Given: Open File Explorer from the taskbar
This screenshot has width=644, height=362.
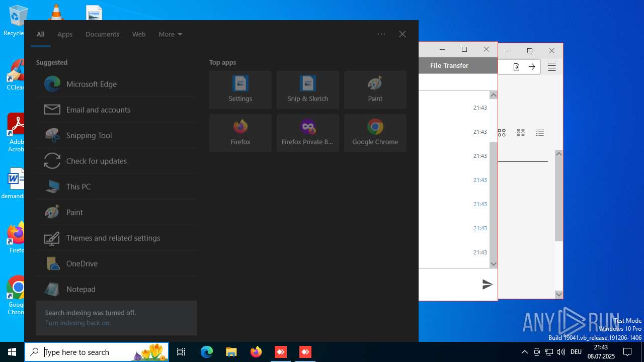Looking at the screenshot, I should point(231,352).
